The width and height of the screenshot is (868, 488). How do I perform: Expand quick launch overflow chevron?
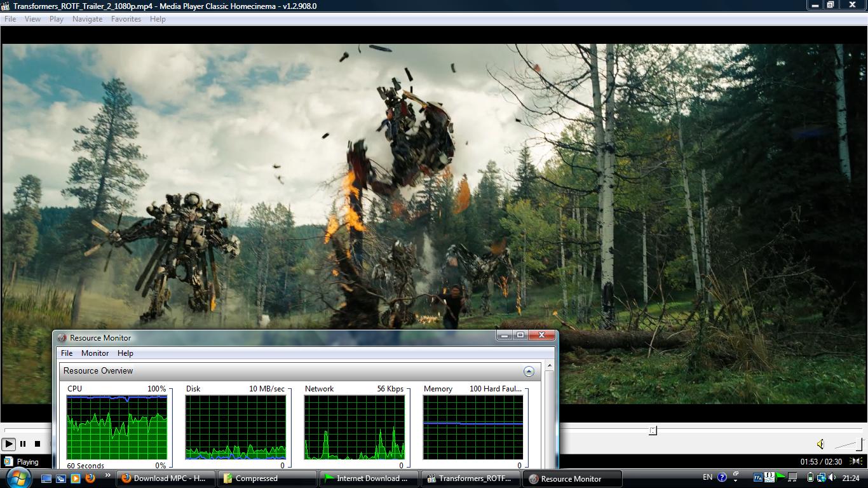pos(108,475)
